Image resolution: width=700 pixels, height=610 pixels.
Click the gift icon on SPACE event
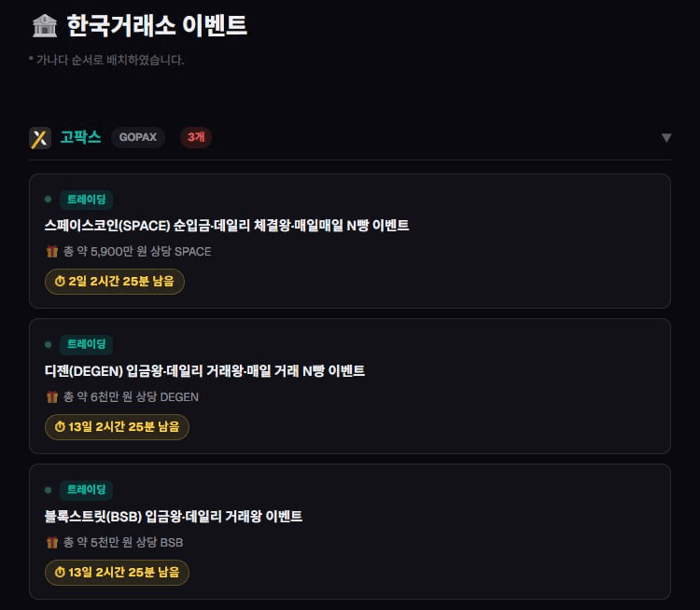pos(52,252)
